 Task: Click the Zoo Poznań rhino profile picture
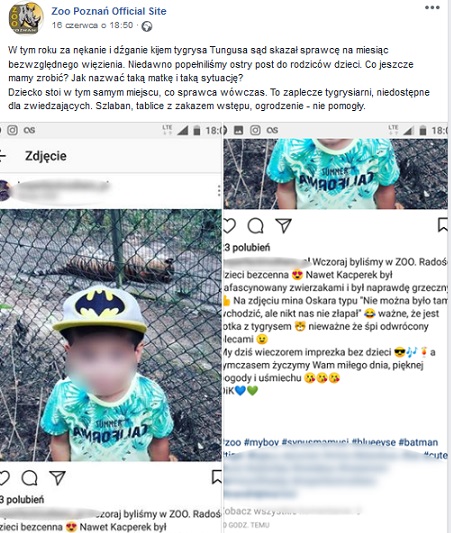coord(26,18)
